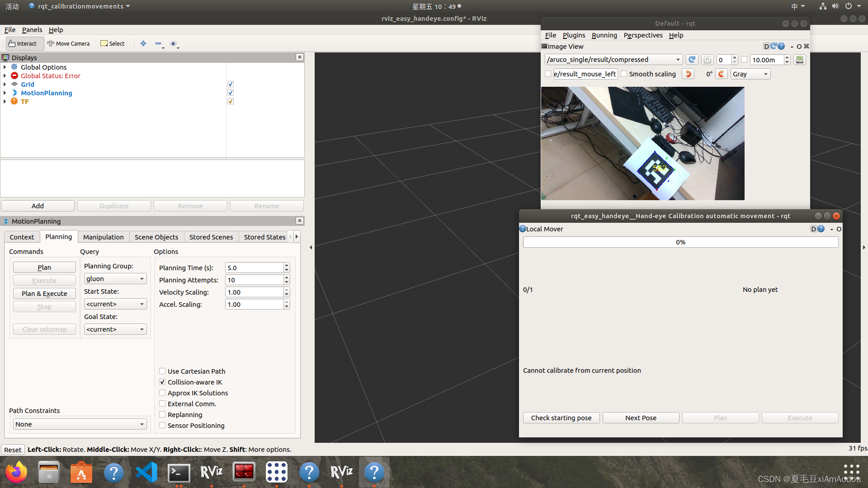868x488 pixels.
Task: Click the Plan button in Commands
Action: click(x=44, y=267)
